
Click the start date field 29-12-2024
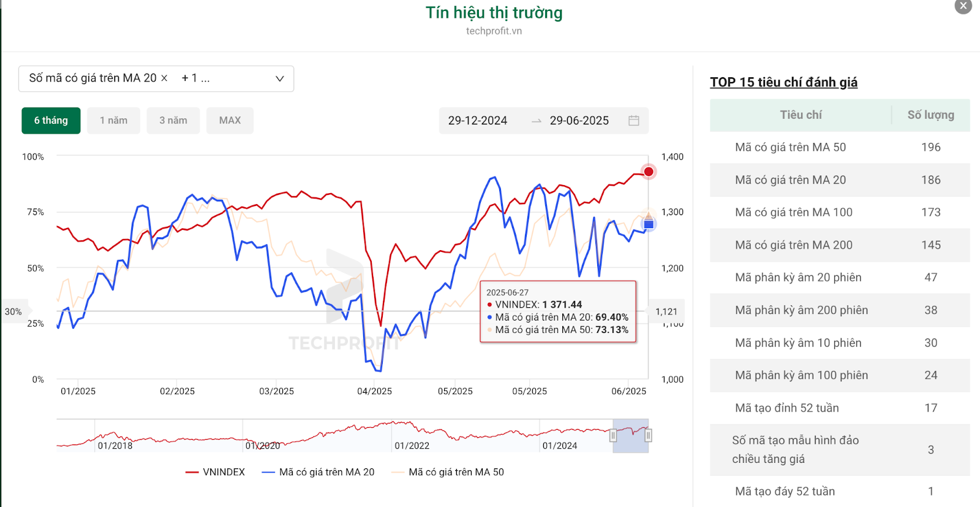click(478, 121)
